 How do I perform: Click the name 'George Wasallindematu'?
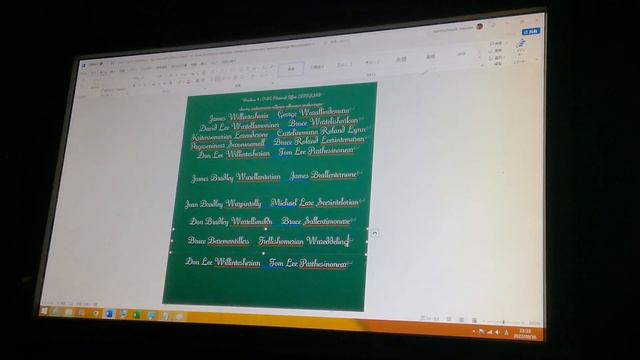pos(314,113)
